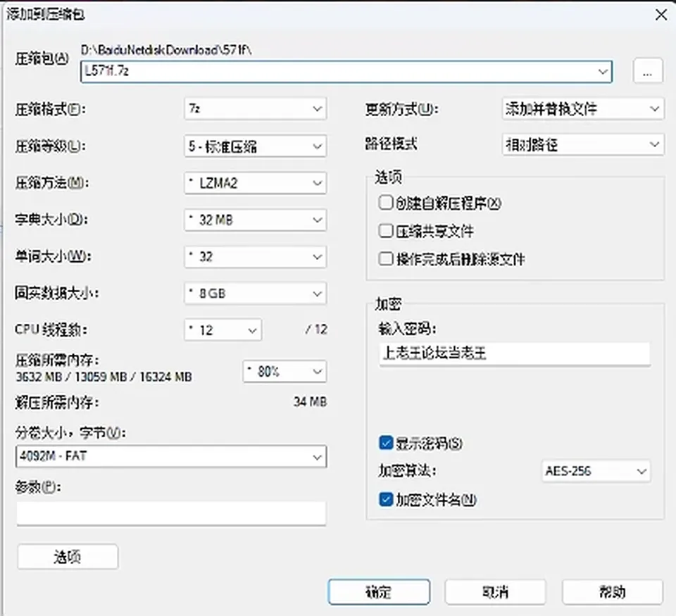Open the 80% memory usage dropdown
The width and height of the screenshot is (676, 616).
pyautogui.click(x=284, y=371)
